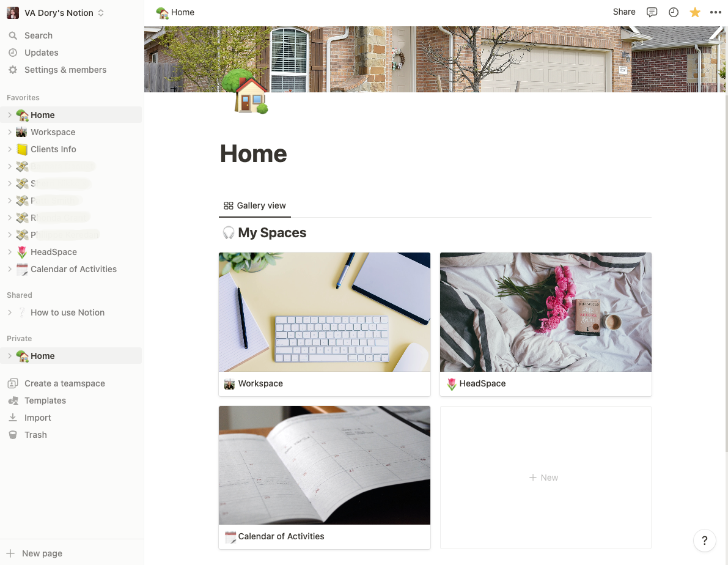Select the Gallery view tab
The height and width of the screenshot is (565, 728).
(255, 205)
